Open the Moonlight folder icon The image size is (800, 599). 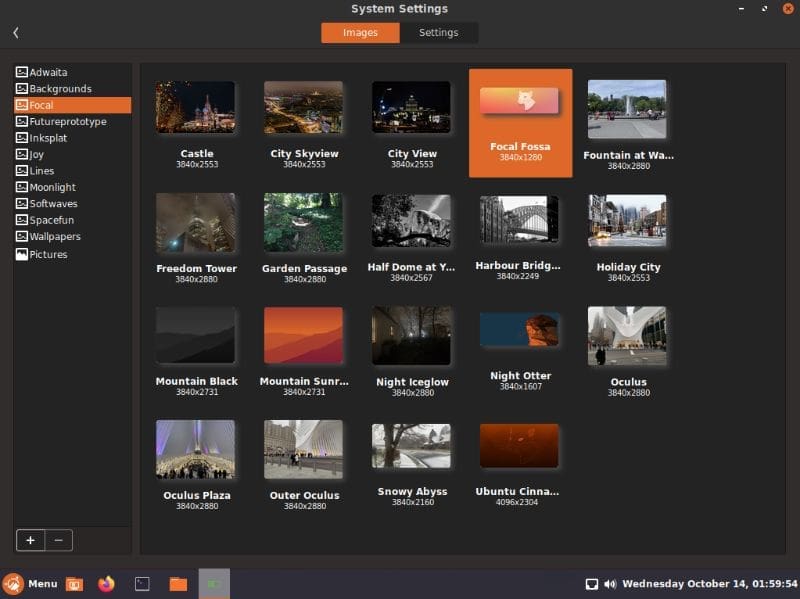21,187
